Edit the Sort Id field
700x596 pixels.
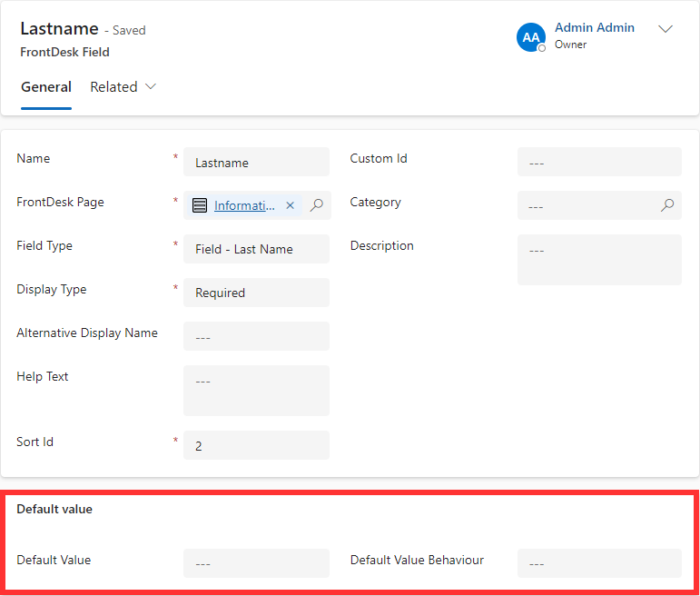(x=256, y=446)
